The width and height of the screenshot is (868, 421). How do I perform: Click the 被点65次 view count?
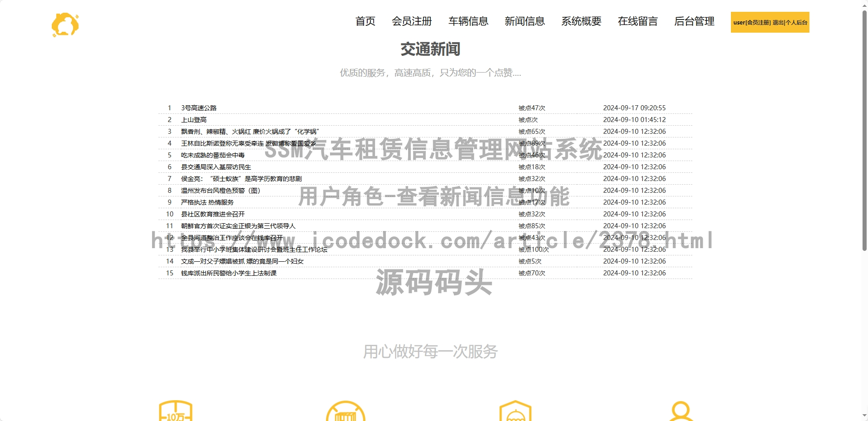(x=532, y=132)
